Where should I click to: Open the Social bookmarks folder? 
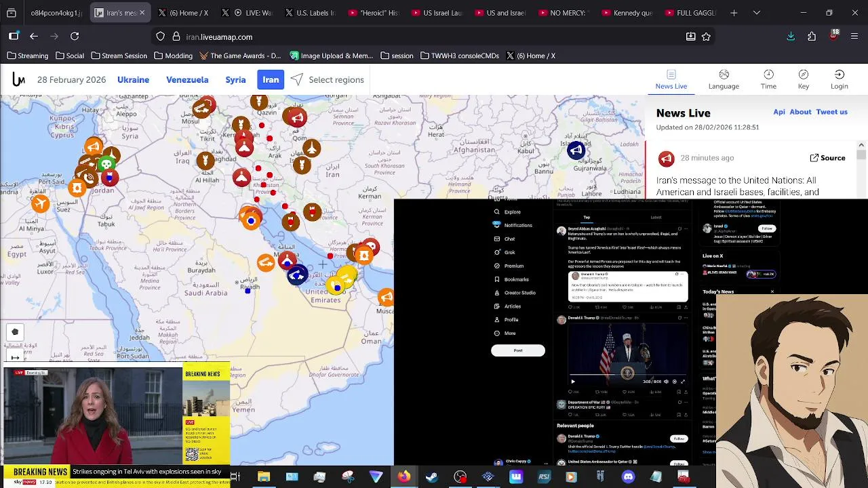click(x=70, y=56)
